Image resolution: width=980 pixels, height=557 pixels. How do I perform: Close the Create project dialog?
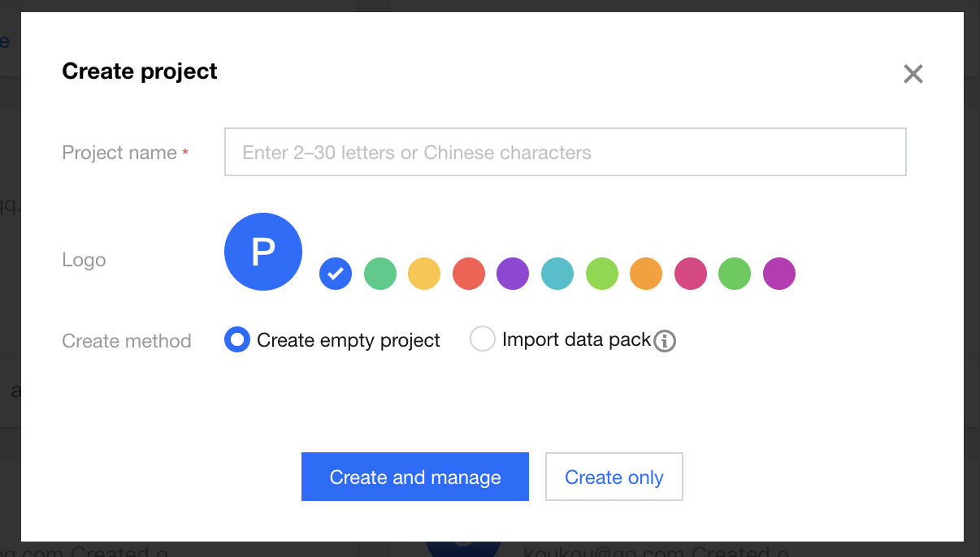coord(913,75)
